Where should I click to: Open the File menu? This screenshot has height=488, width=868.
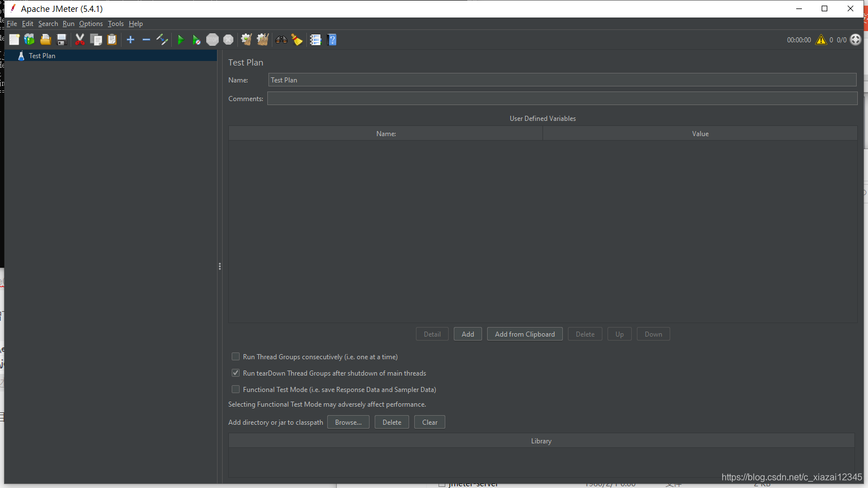tap(12, 24)
